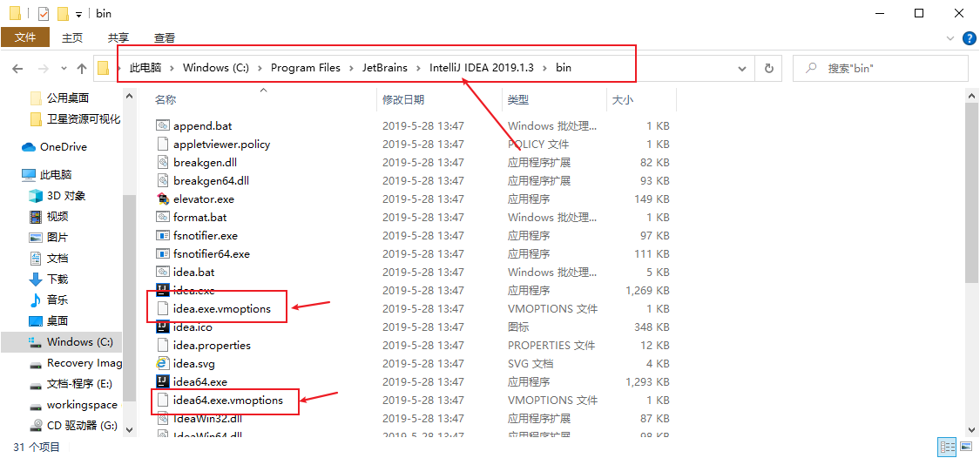Select the append.bat file icon

163,126
